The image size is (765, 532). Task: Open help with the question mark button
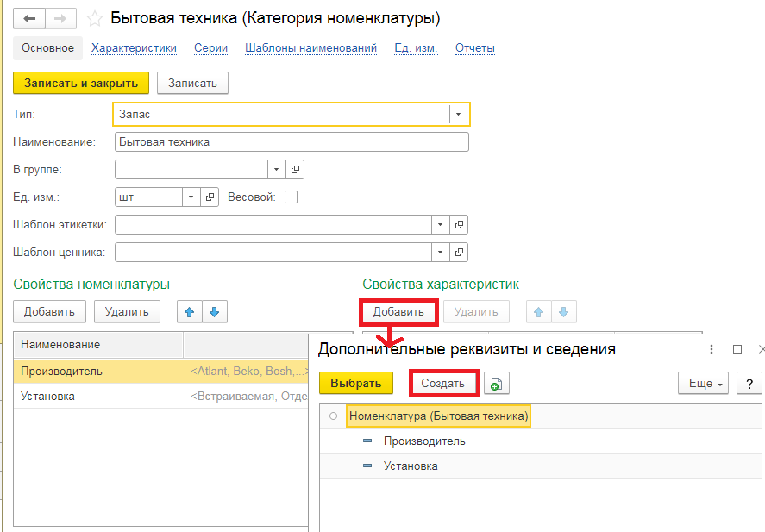[749, 384]
